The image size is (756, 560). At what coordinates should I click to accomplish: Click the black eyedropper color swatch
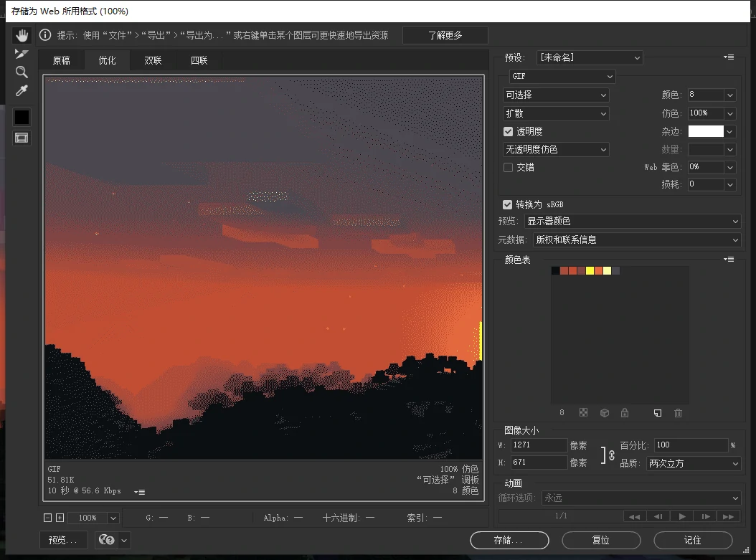tap(22, 117)
